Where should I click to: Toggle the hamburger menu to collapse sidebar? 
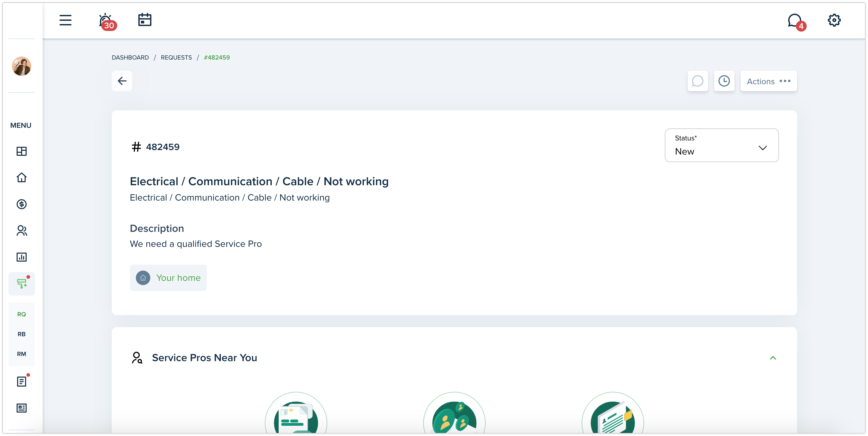[65, 20]
